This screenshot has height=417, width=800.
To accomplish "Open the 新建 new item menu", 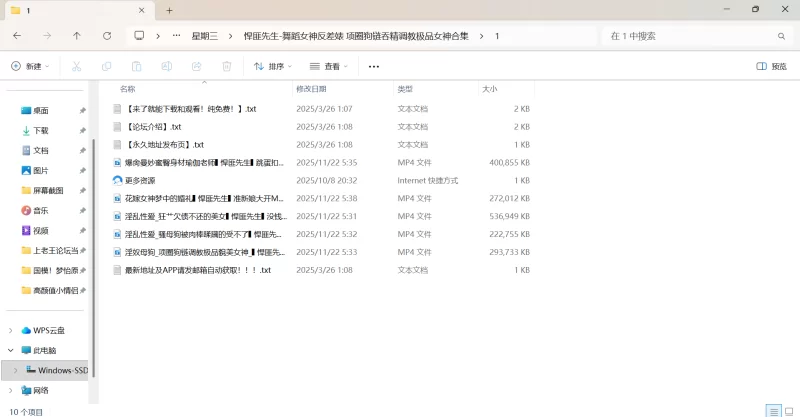I will [x=30, y=66].
